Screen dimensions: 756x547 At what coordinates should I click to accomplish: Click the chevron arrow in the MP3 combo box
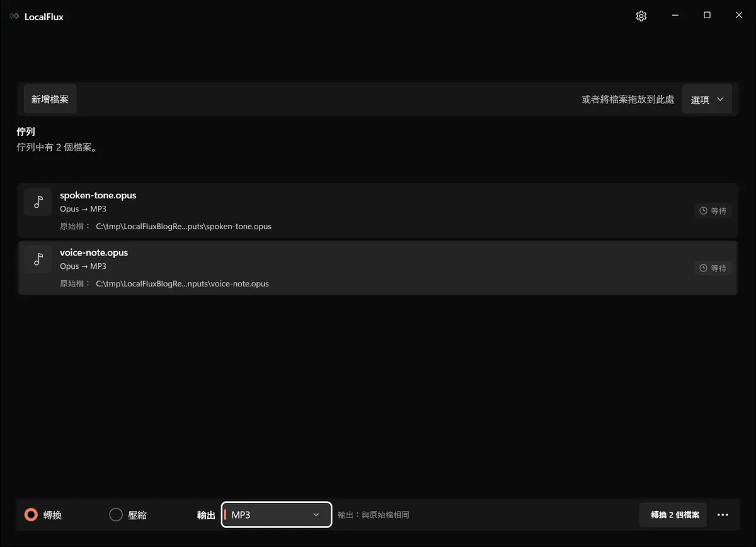tap(316, 515)
